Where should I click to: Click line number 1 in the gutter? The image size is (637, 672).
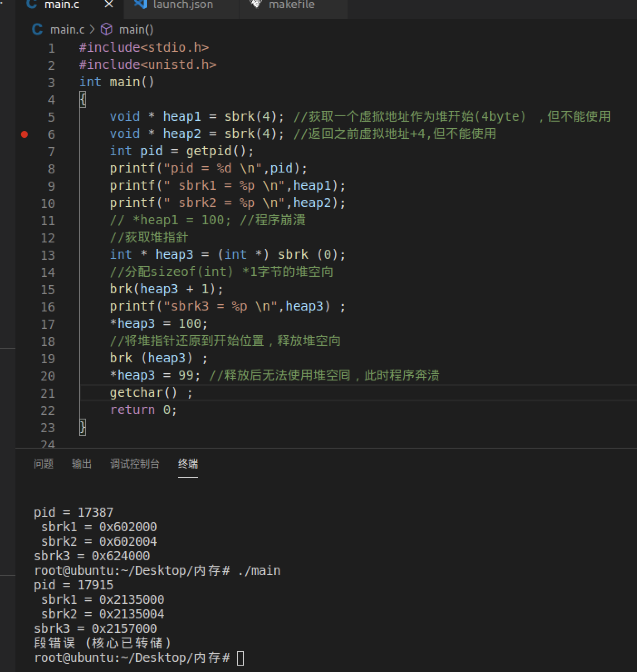pos(51,48)
